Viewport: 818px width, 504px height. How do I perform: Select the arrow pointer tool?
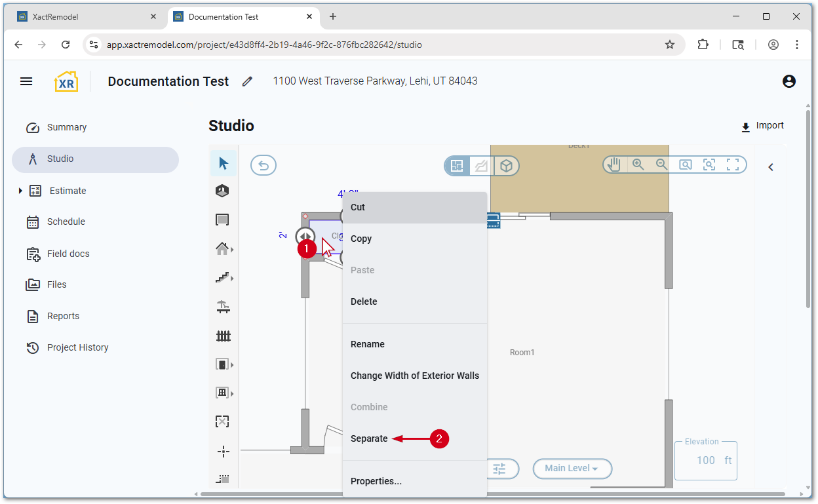coord(224,163)
